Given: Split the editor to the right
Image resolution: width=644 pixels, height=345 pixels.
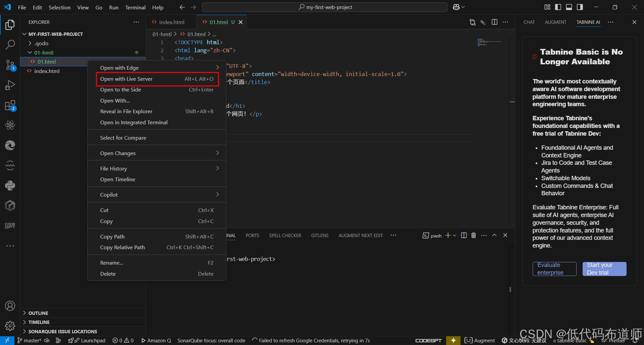Looking at the screenshot, I should [x=494, y=22].
